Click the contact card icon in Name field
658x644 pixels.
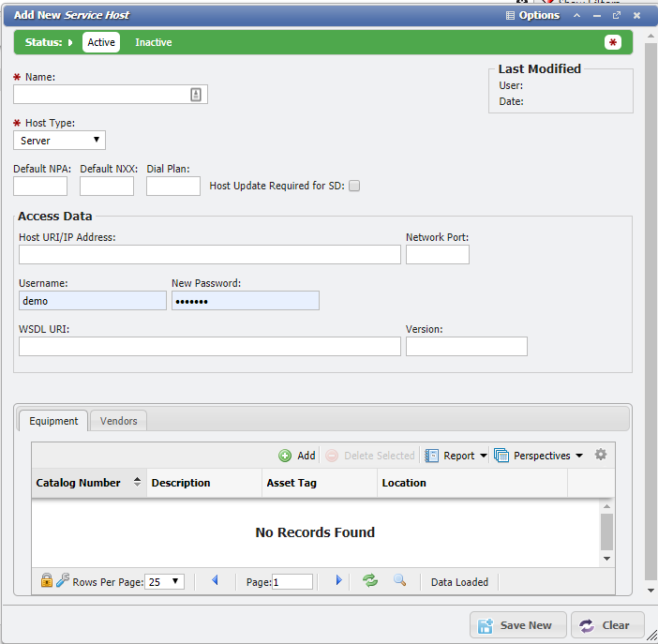pyautogui.click(x=196, y=94)
